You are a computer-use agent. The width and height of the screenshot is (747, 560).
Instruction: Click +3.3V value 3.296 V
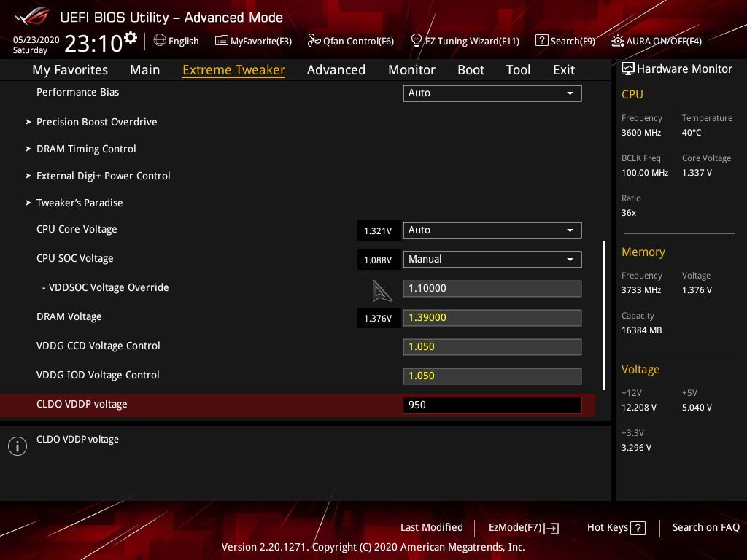pos(636,448)
